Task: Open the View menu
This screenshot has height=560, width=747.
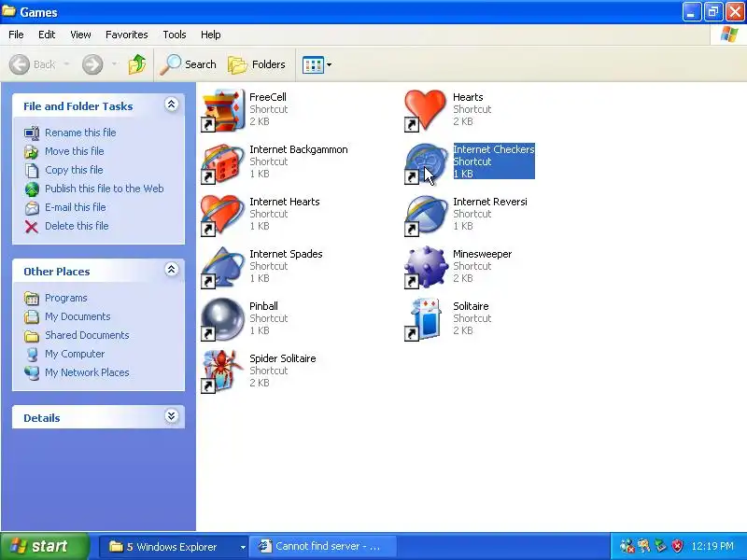Action: [x=80, y=35]
